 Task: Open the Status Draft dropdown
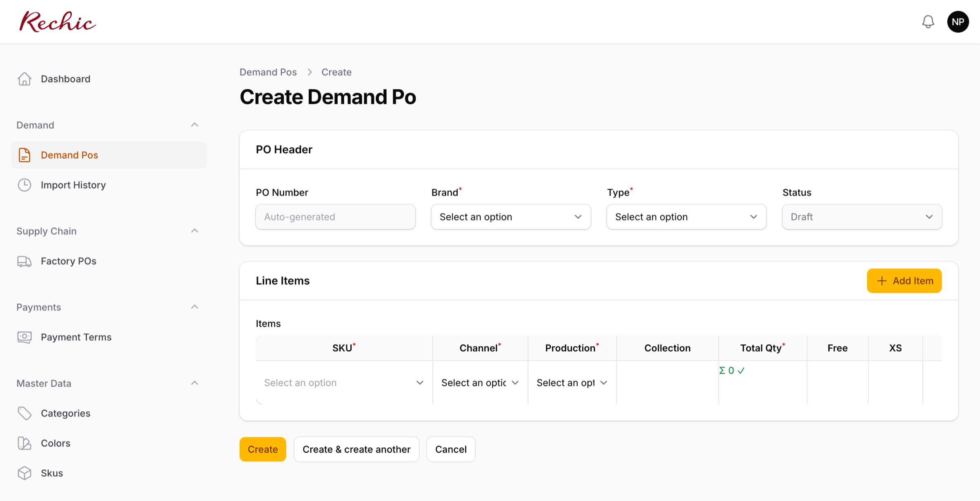pos(862,217)
